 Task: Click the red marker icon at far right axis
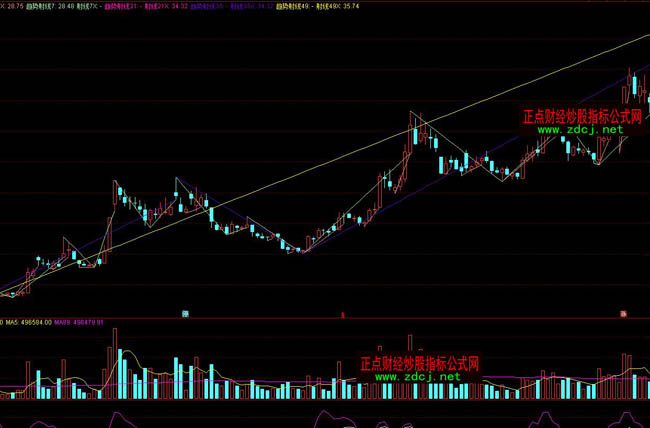tap(622, 314)
